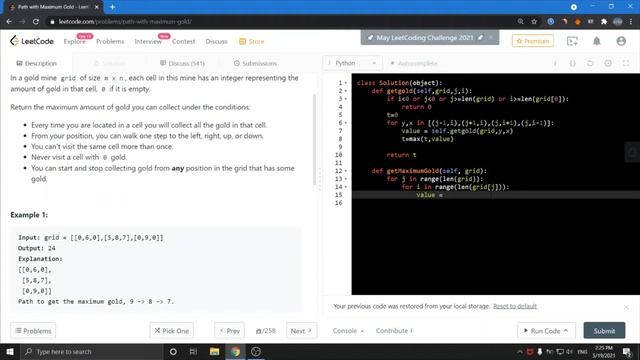
Task: Click the description panel scrollbar
Action: tap(314, 139)
